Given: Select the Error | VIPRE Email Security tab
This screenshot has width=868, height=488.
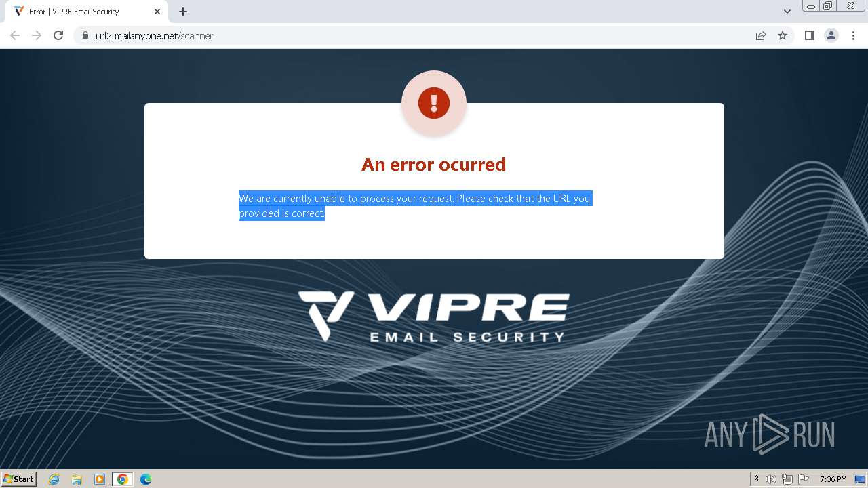Looking at the screenshot, I should [87, 12].
